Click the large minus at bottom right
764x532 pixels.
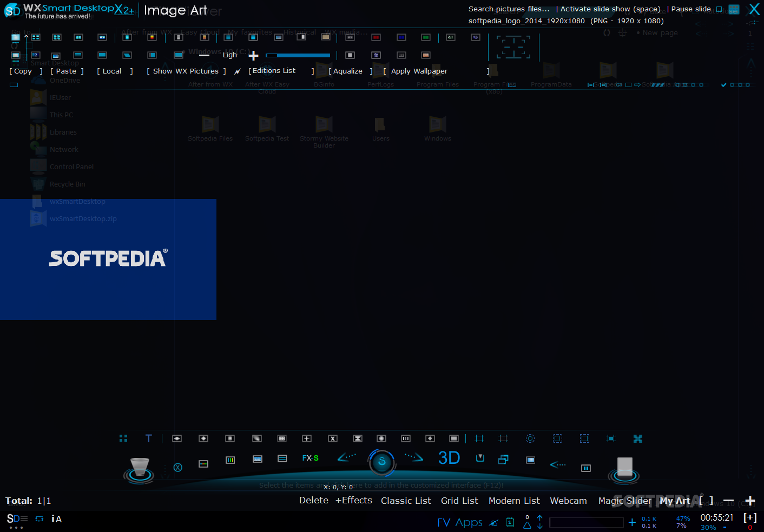tap(729, 501)
